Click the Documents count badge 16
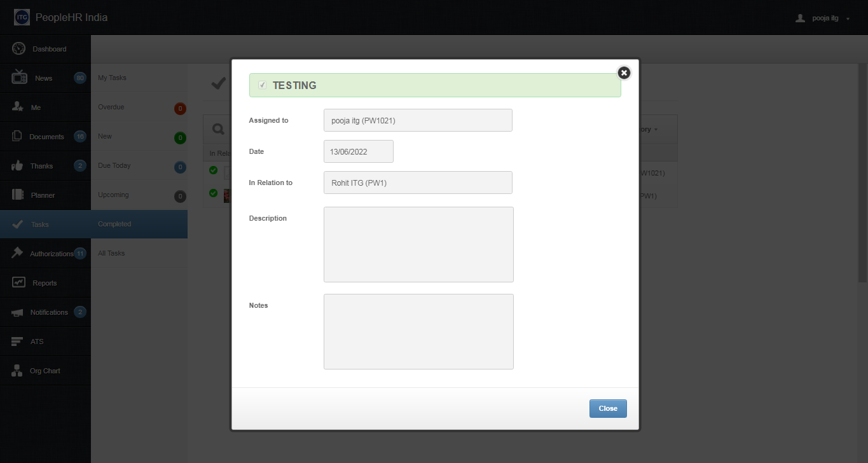This screenshot has height=463, width=868. point(80,136)
